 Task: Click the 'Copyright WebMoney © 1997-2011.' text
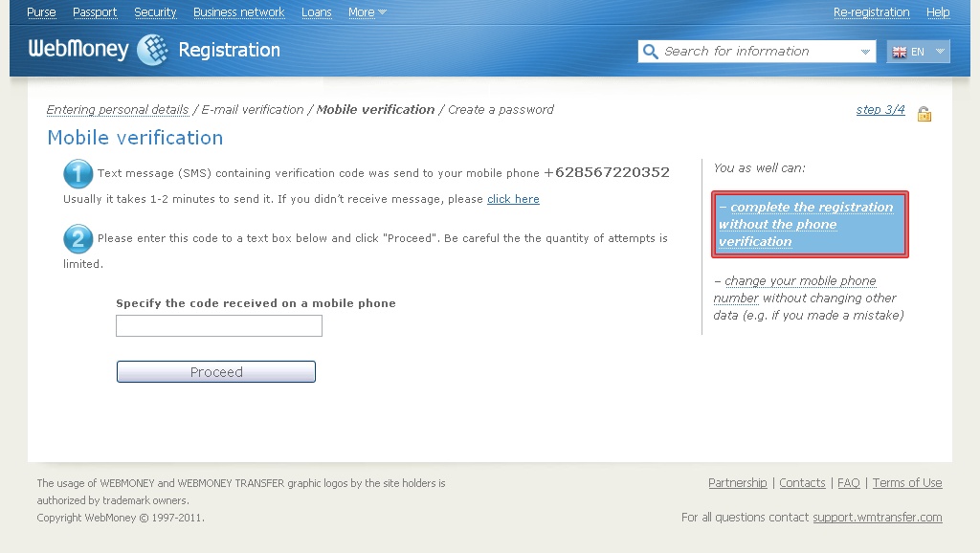[x=121, y=518]
